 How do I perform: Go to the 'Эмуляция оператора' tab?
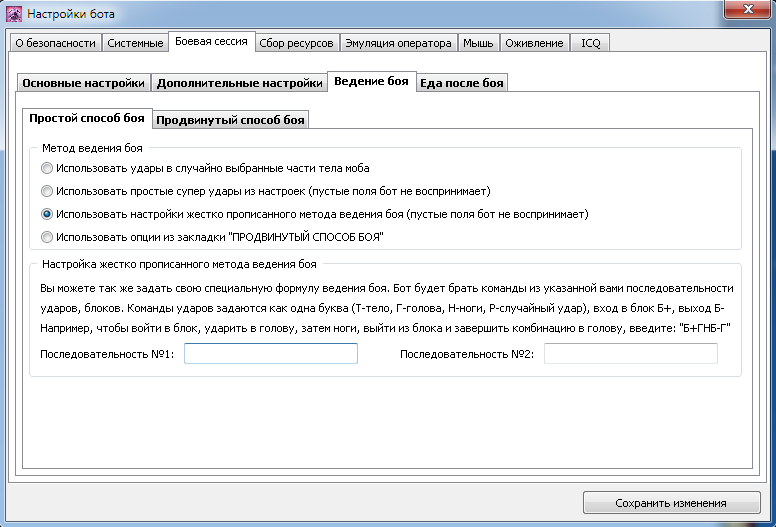[398, 43]
